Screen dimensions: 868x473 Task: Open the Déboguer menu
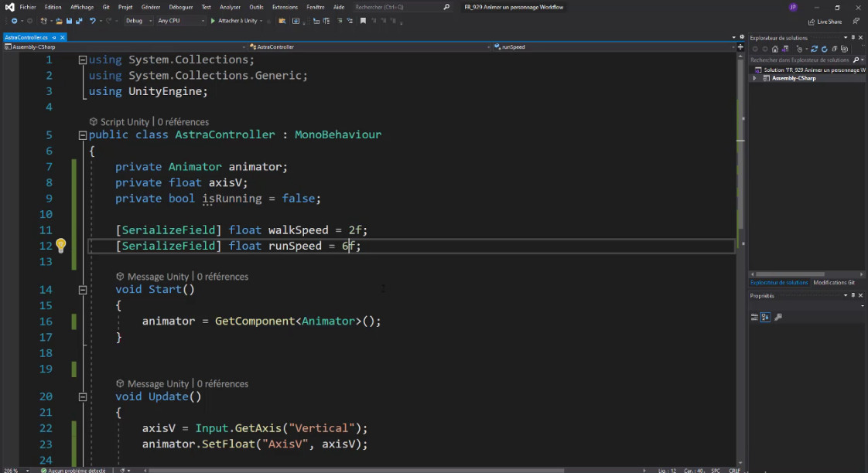coord(180,7)
